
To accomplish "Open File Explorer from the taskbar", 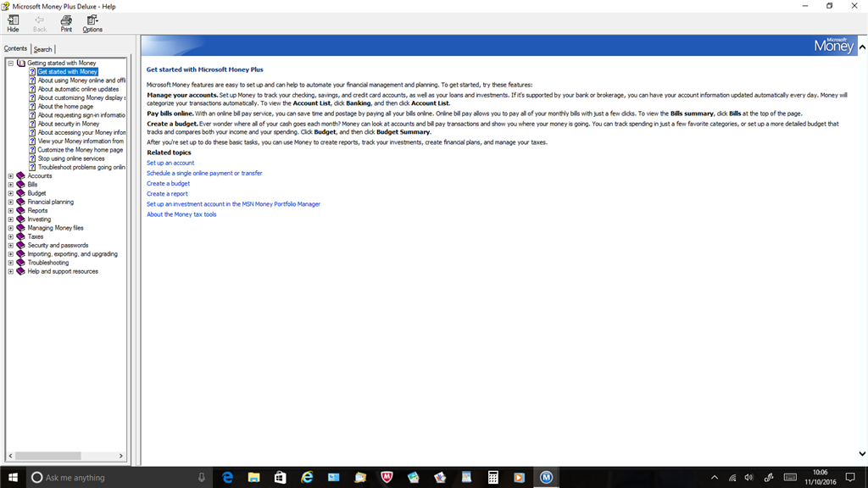I will click(254, 477).
